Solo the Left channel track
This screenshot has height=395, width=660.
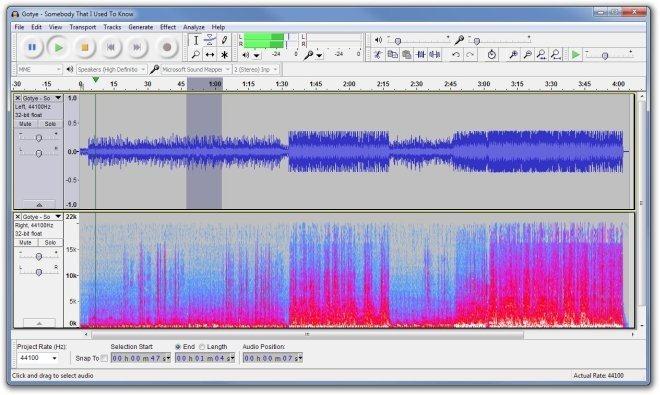point(51,124)
